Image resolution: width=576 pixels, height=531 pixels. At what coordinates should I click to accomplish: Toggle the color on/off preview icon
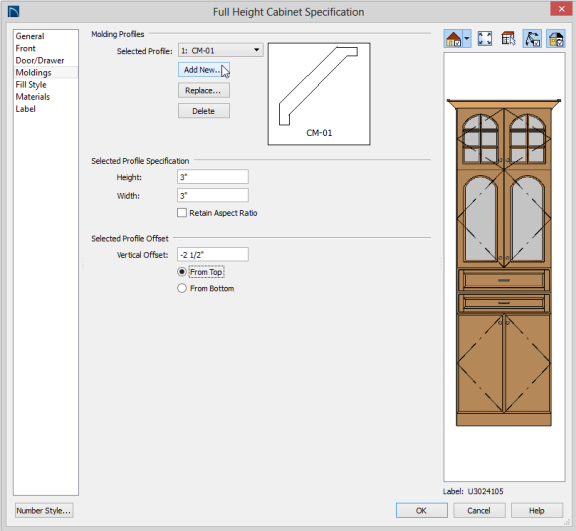point(556,39)
